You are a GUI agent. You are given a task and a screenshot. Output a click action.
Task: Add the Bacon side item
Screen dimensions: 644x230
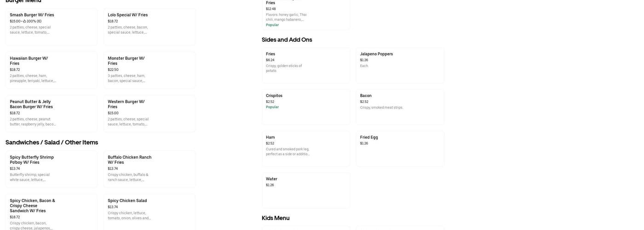(x=400, y=107)
